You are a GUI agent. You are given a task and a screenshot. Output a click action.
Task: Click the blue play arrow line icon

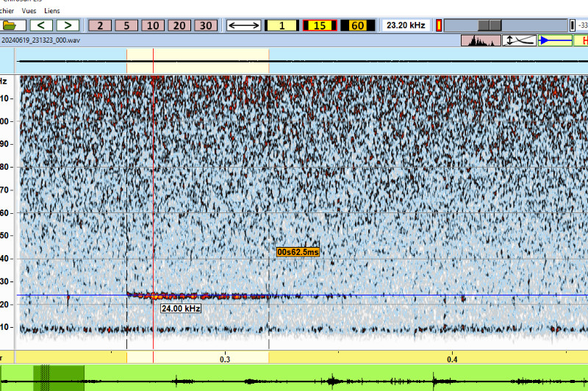[x=555, y=40]
